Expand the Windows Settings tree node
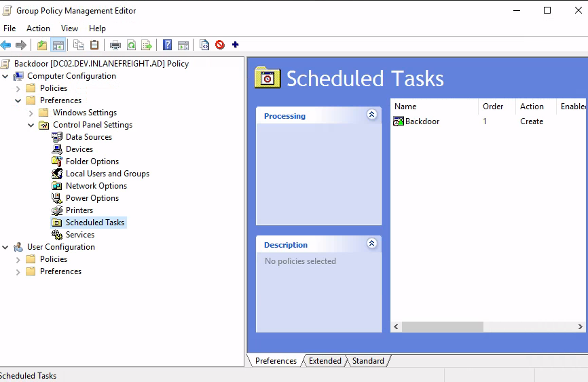The width and height of the screenshot is (588, 382). click(31, 113)
